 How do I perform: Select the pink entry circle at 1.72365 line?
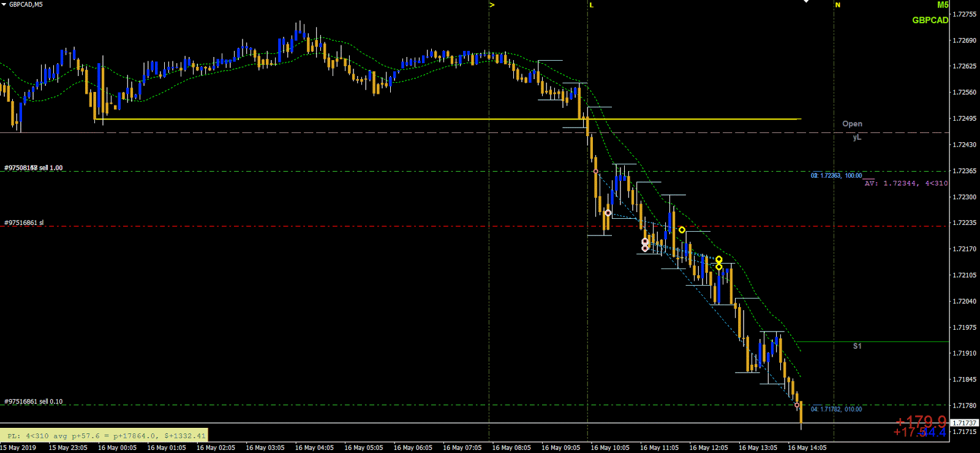click(x=595, y=172)
